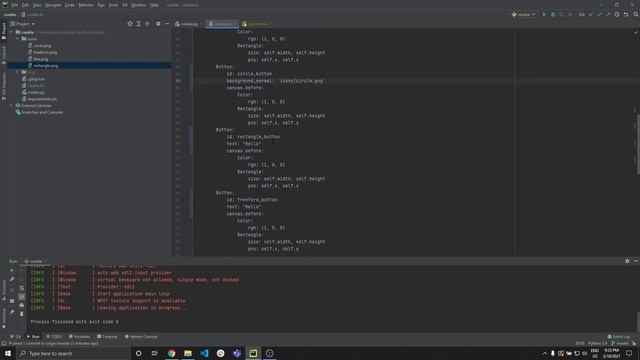This screenshot has height=360, width=640.
Task: Collapse the cookie project root node
Action: (12, 32)
